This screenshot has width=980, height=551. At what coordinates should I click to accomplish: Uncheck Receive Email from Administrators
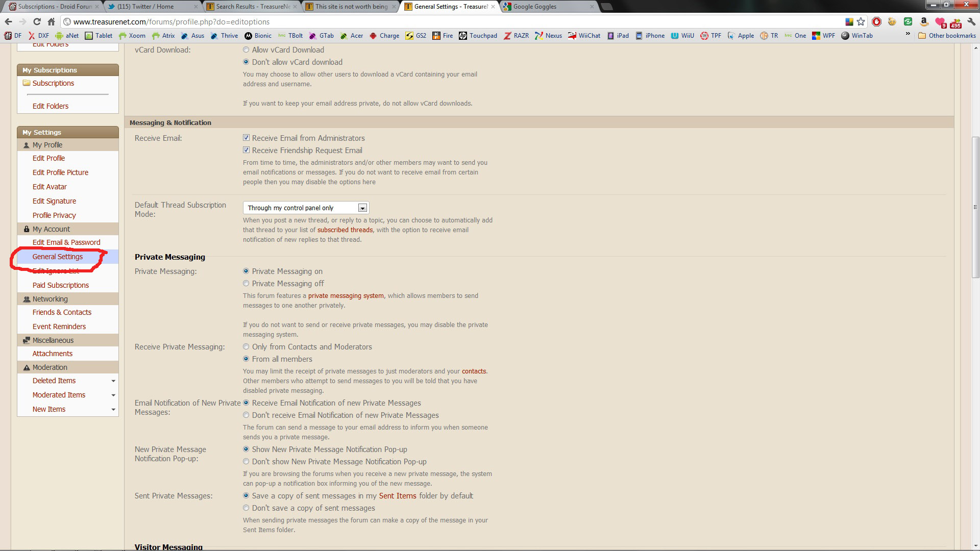(247, 138)
